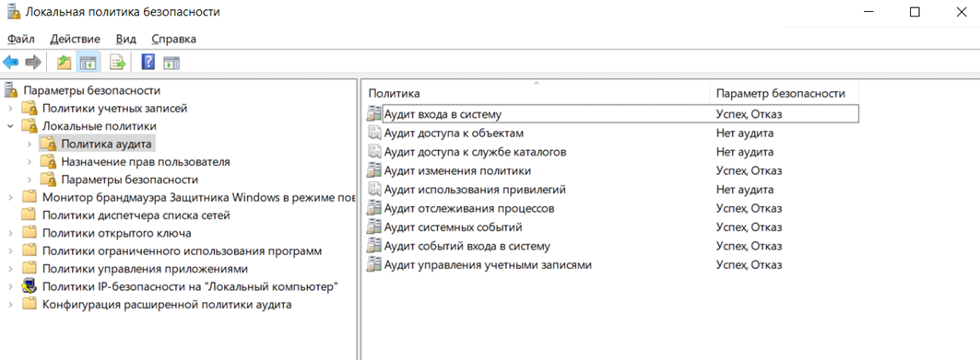Select Политики управления приложениями tree label

pyautogui.click(x=145, y=269)
